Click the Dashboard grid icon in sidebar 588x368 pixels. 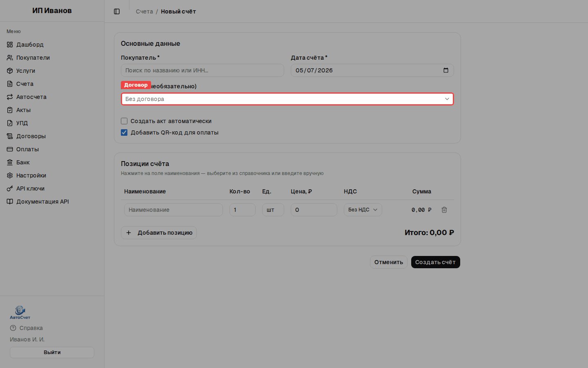coord(10,45)
